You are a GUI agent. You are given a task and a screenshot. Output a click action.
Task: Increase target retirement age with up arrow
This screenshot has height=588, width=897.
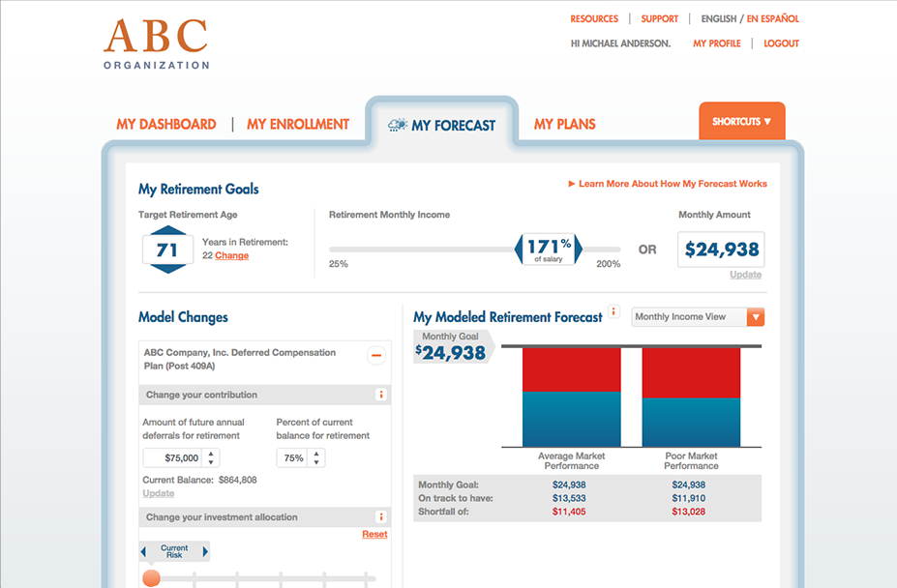167,230
